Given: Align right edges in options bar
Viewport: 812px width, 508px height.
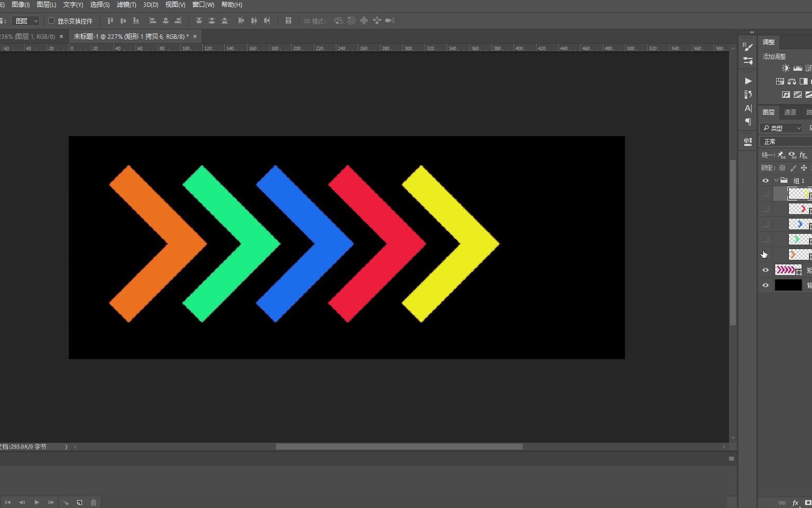Looking at the screenshot, I should (x=178, y=21).
